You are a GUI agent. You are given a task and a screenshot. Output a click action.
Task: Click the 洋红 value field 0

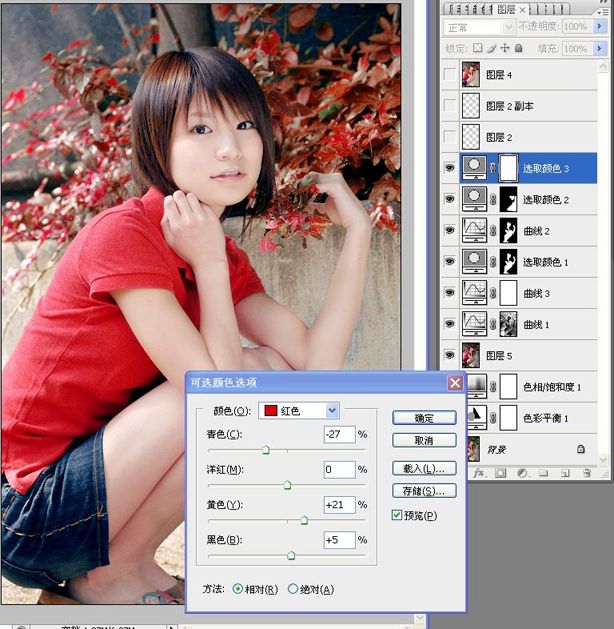[339, 469]
